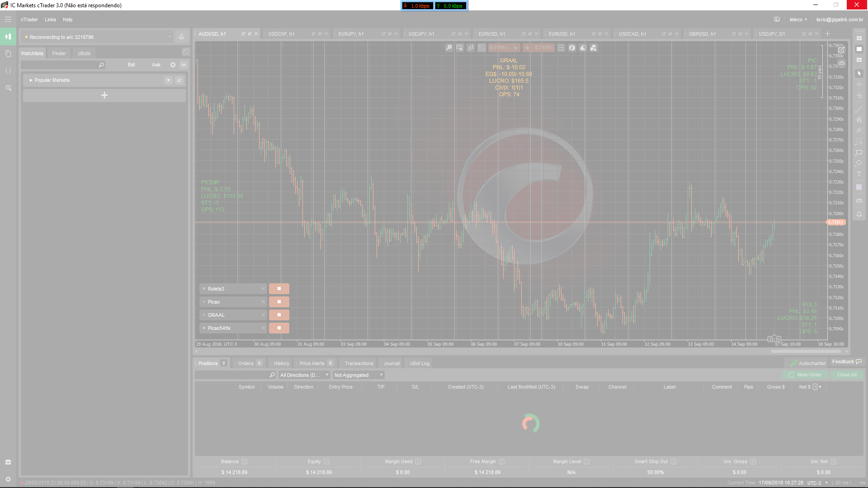This screenshot has height=488, width=868.
Task: Select the Fibonacci retracement tool
Action: click(859, 142)
